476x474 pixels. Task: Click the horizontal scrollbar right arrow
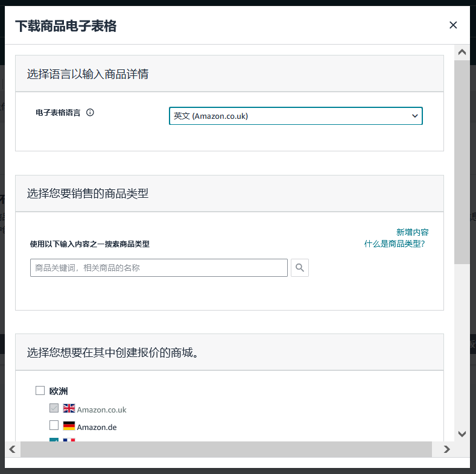pyautogui.click(x=447, y=449)
